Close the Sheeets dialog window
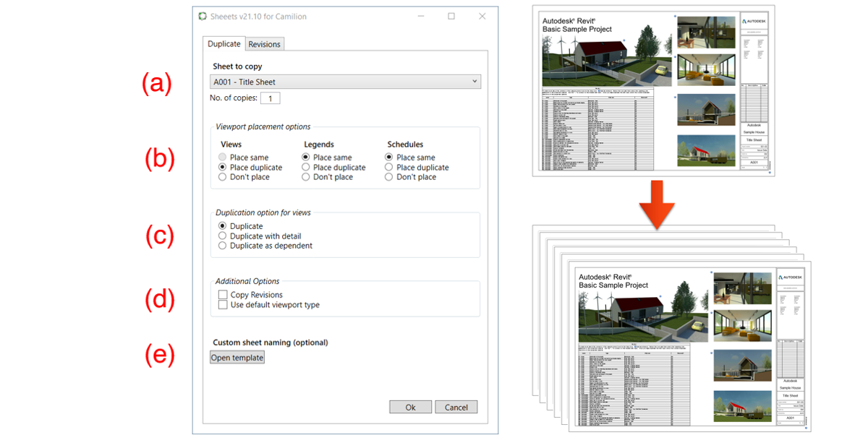 click(x=482, y=16)
